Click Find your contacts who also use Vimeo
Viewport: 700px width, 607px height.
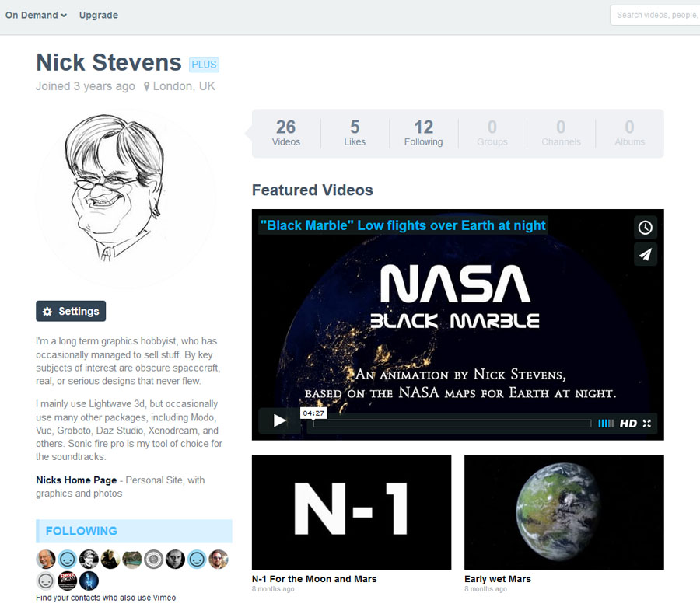pyautogui.click(x=106, y=598)
